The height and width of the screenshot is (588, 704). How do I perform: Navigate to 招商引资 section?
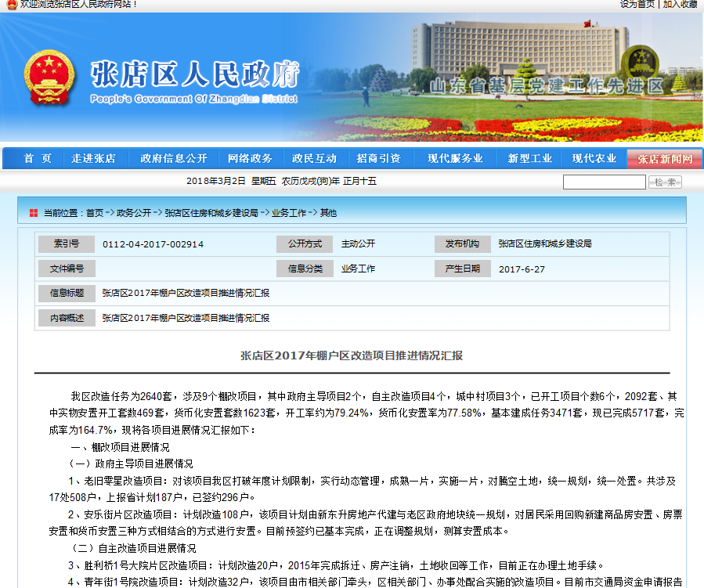[x=378, y=158]
